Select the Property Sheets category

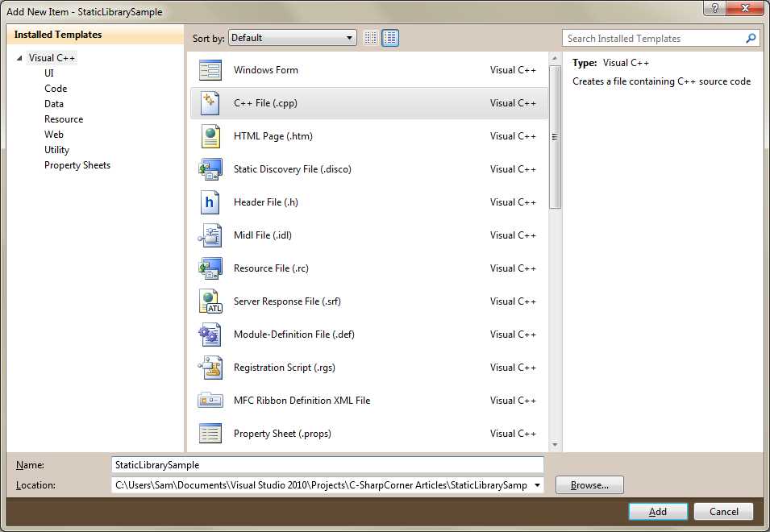77,165
